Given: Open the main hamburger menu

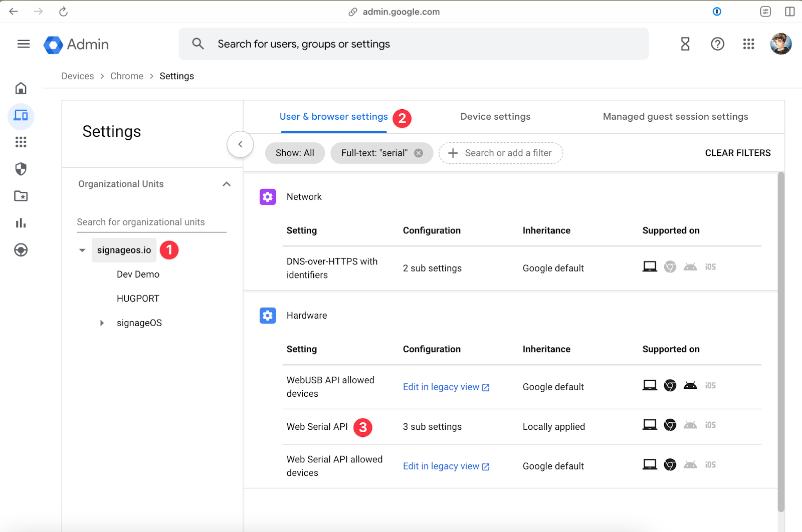Looking at the screenshot, I should click(x=24, y=44).
